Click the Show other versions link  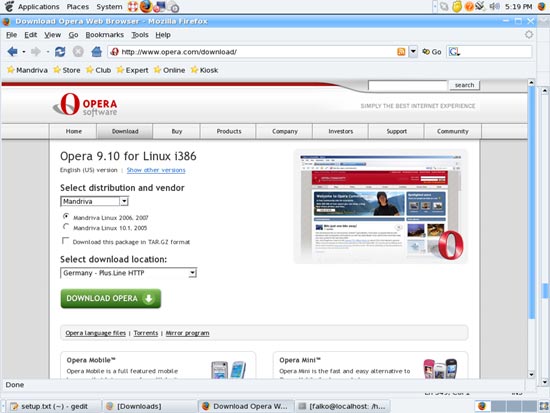pos(156,170)
